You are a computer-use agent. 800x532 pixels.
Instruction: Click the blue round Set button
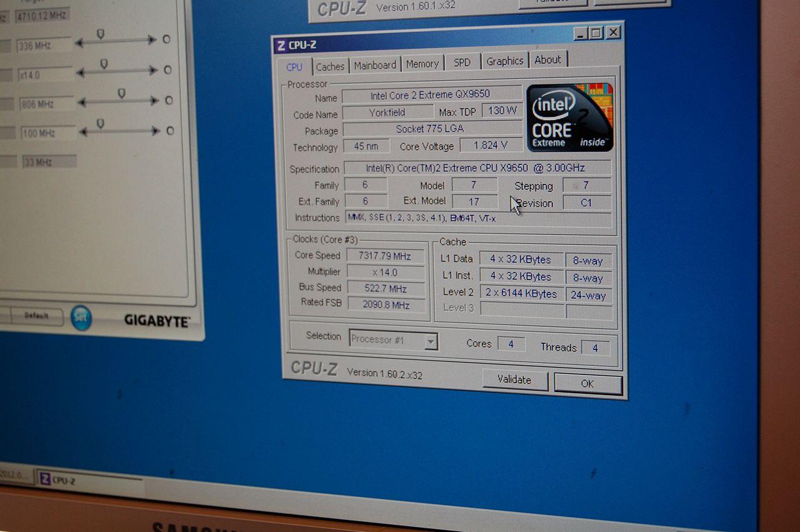pos(81,318)
